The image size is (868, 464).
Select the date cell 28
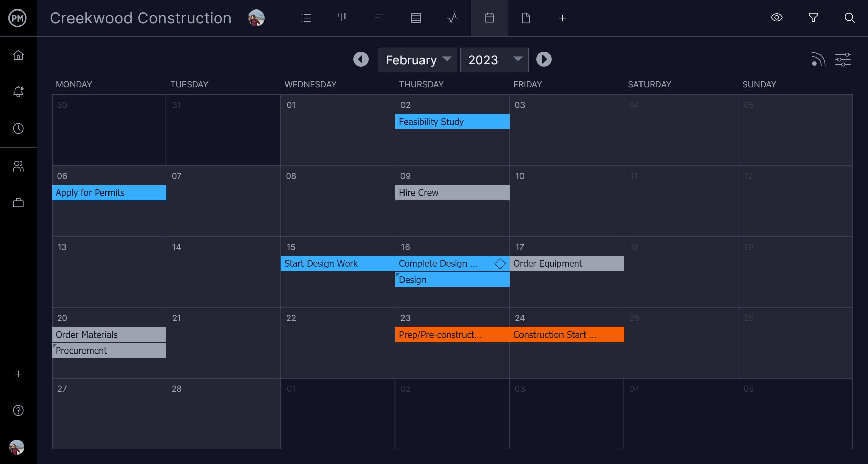223,414
